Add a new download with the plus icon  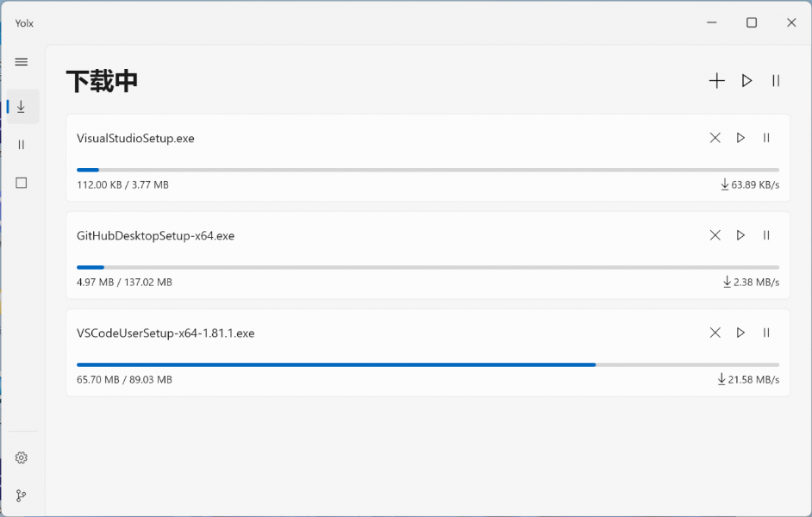point(716,80)
